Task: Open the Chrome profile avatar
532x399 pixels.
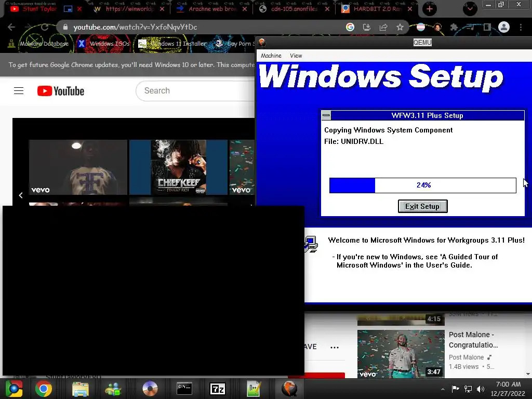Action: [x=504, y=27]
